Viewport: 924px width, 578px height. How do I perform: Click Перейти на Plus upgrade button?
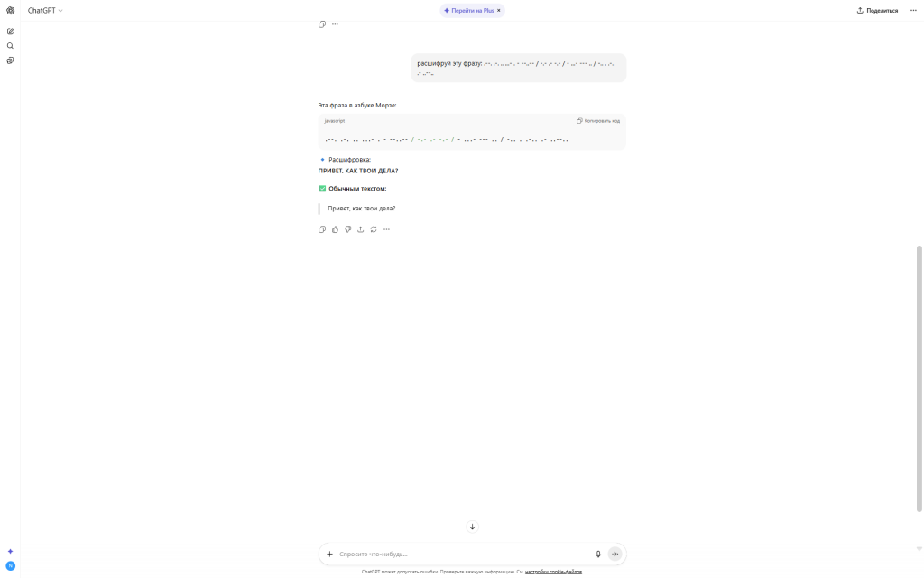tap(469, 11)
